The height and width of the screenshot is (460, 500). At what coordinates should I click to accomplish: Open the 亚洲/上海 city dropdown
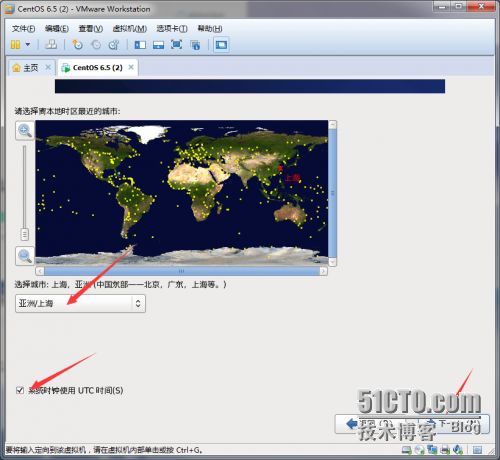[x=80, y=303]
